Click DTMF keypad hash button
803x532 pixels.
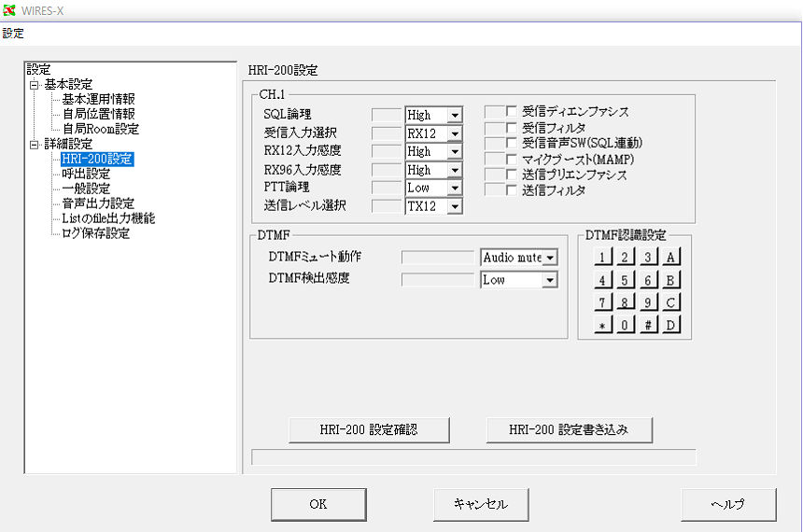(648, 325)
